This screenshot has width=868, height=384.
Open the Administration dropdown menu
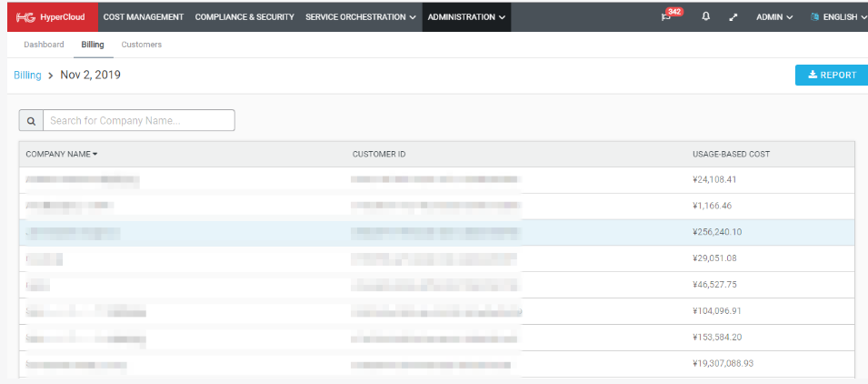tap(466, 16)
